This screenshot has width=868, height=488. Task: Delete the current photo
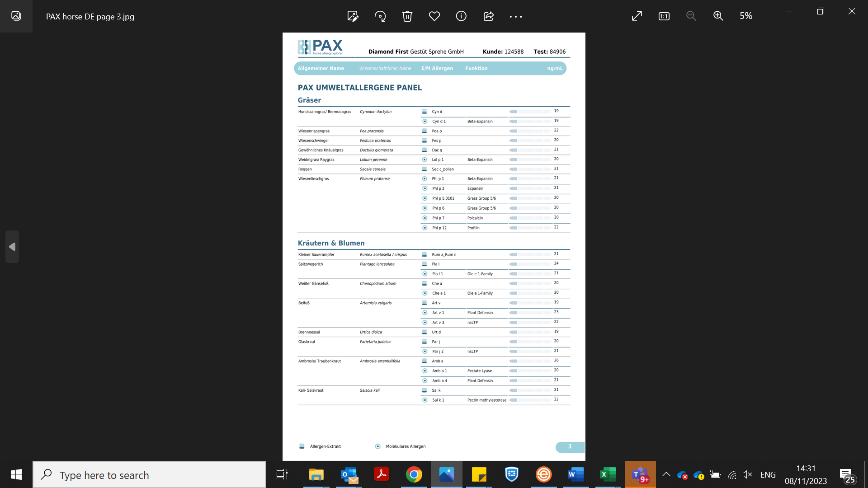coord(407,16)
